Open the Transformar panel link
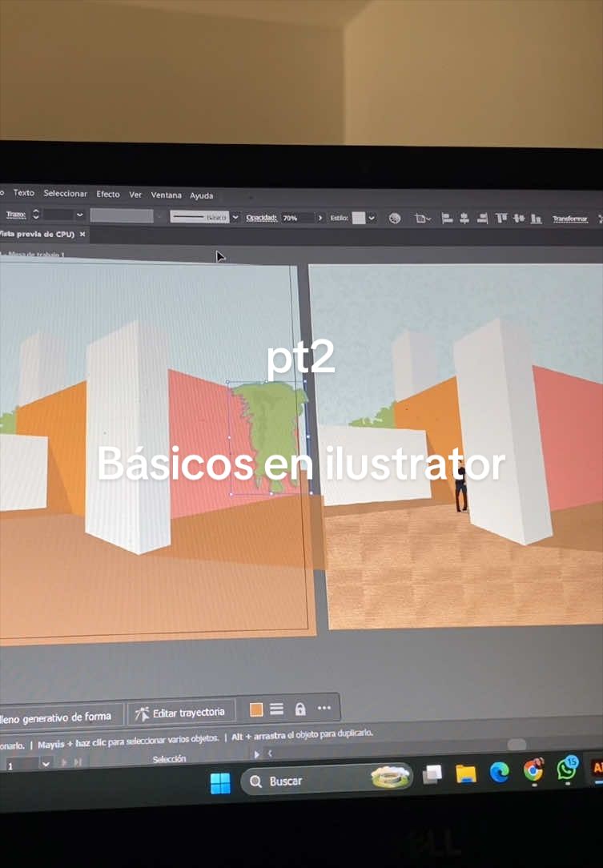Viewport: 603px width, 868px height. pos(570,219)
